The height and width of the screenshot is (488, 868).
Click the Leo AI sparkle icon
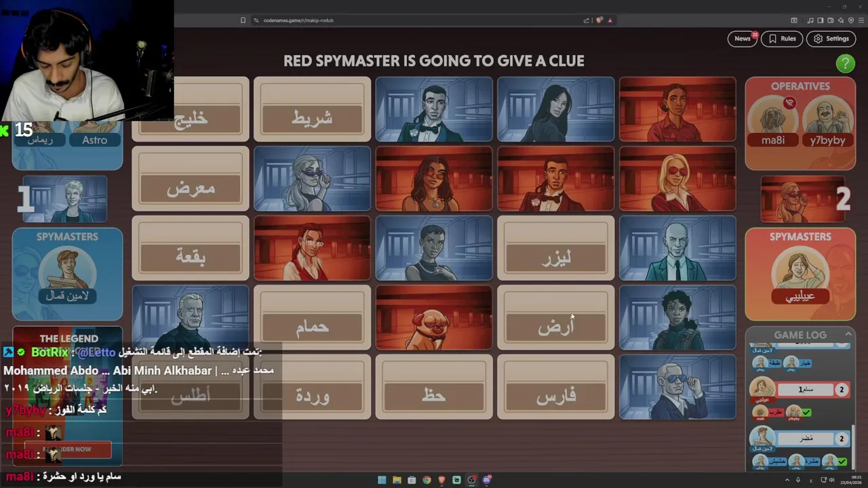[x=841, y=20]
